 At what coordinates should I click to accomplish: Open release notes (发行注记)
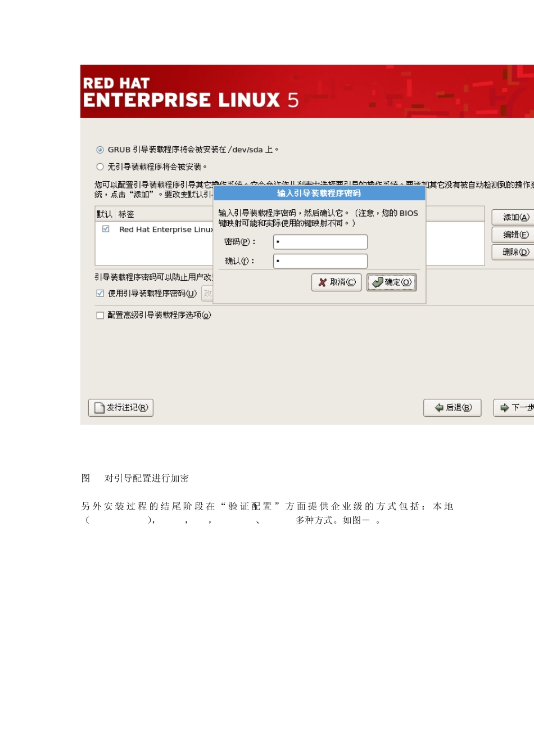[121, 408]
